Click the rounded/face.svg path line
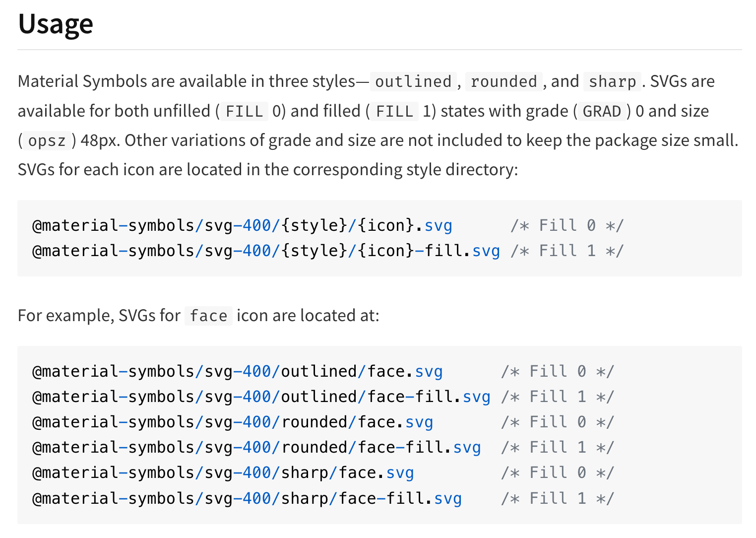 click(x=232, y=422)
